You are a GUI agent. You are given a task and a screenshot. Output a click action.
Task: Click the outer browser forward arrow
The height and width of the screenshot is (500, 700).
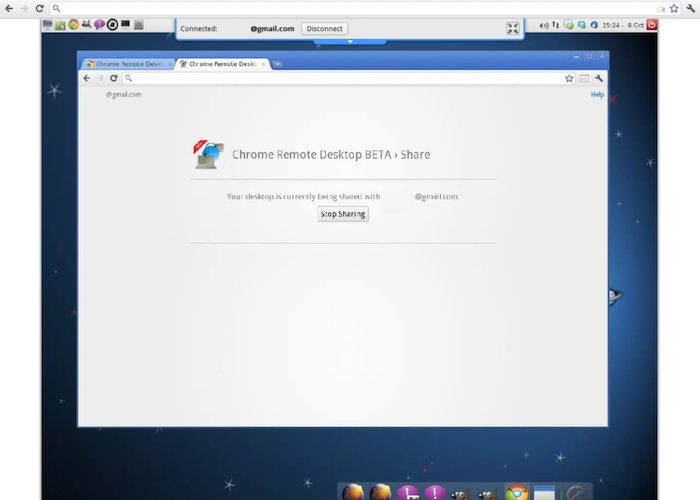(x=24, y=8)
